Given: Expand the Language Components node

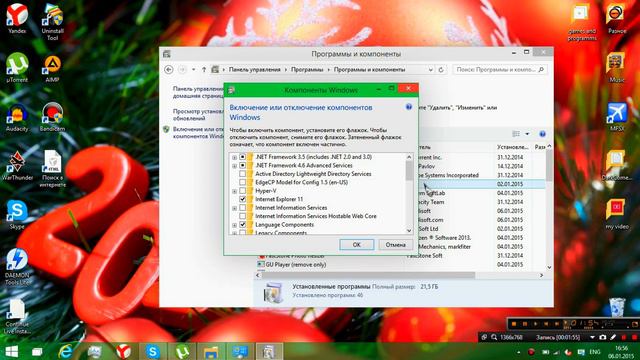Looking at the screenshot, I should pos(234,225).
